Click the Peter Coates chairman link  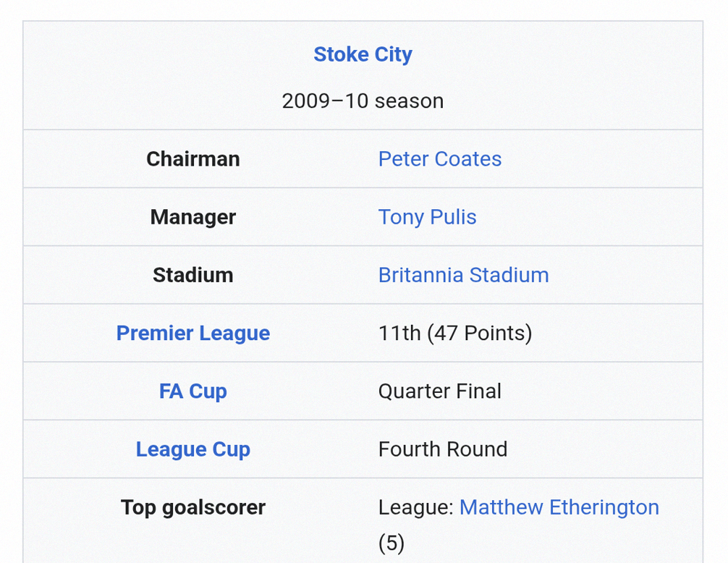pyautogui.click(x=439, y=159)
